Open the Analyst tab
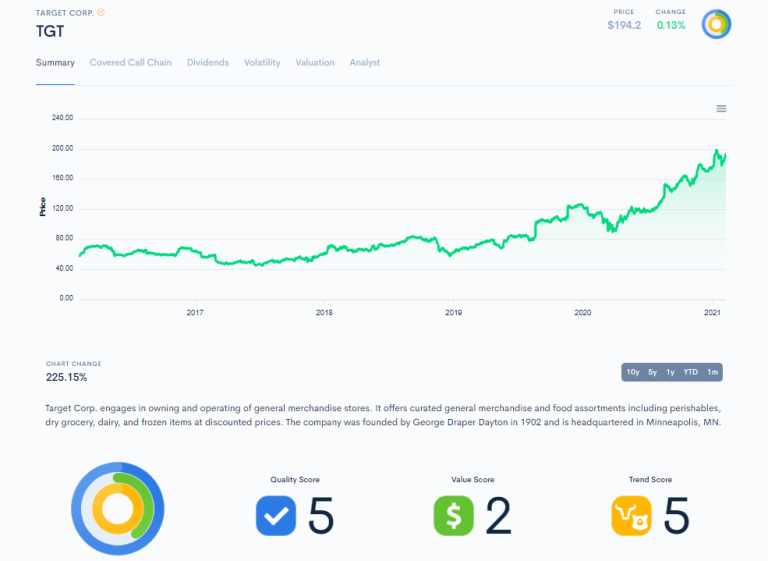The height and width of the screenshot is (561, 768). pos(365,62)
